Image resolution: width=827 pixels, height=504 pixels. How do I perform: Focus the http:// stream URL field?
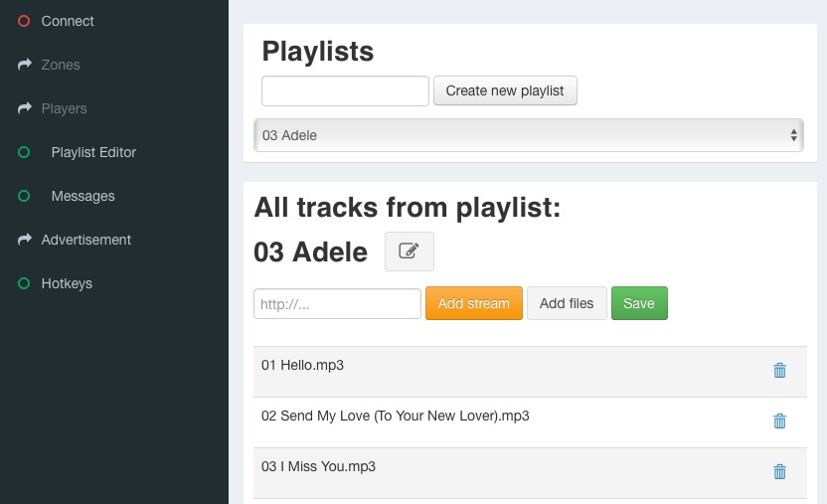(337, 304)
